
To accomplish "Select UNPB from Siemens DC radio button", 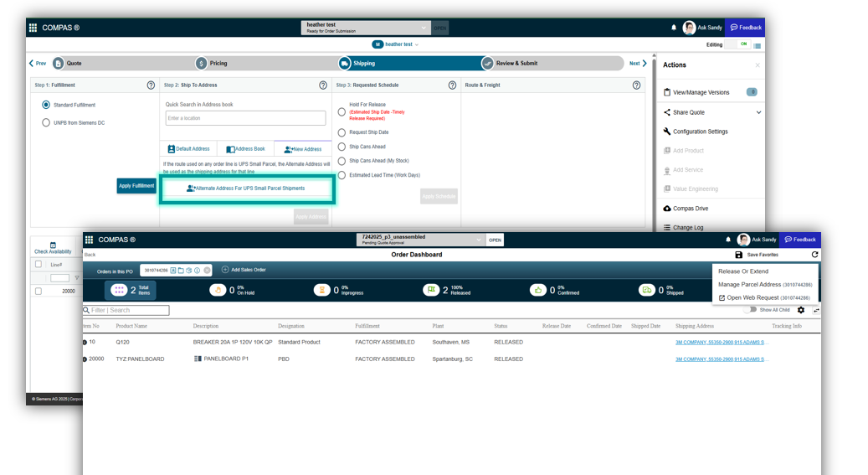I will 46,122.
